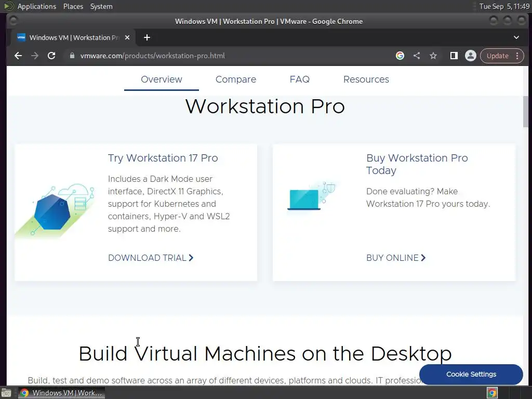Open the Chrome side panel icon
This screenshot has width=532, height=399.
coord(454,56)
